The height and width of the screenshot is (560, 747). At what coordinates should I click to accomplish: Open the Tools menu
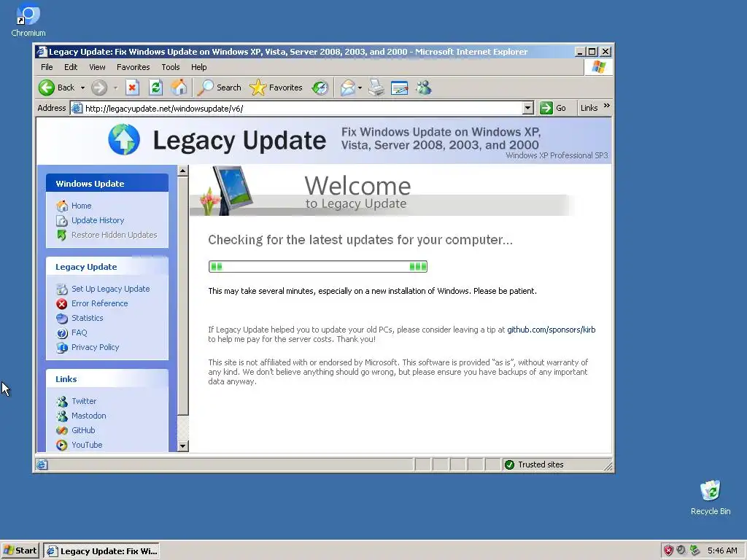pyautogui.click(x=171, y=67)
